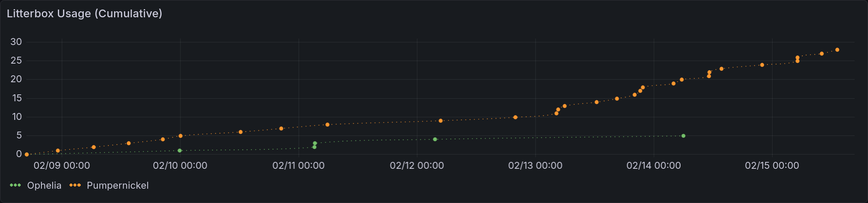Click Ophelia's data point at value 4 just after 02/12 00:00
Viewport: 868px width, 203px height.
[435, 139]
